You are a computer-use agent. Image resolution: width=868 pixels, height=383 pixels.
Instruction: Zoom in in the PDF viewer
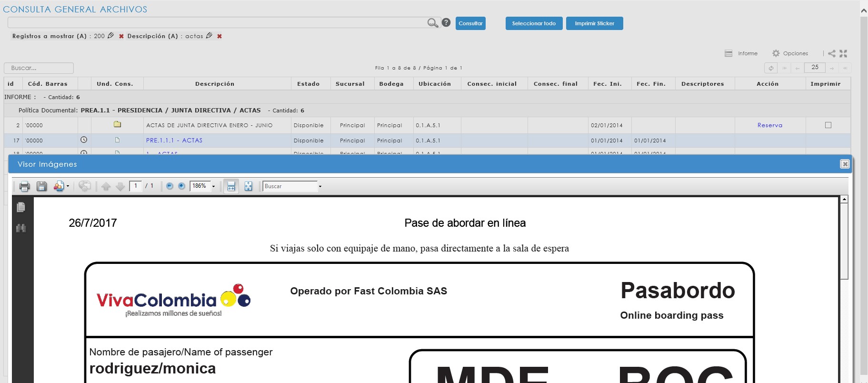(181, 186)
